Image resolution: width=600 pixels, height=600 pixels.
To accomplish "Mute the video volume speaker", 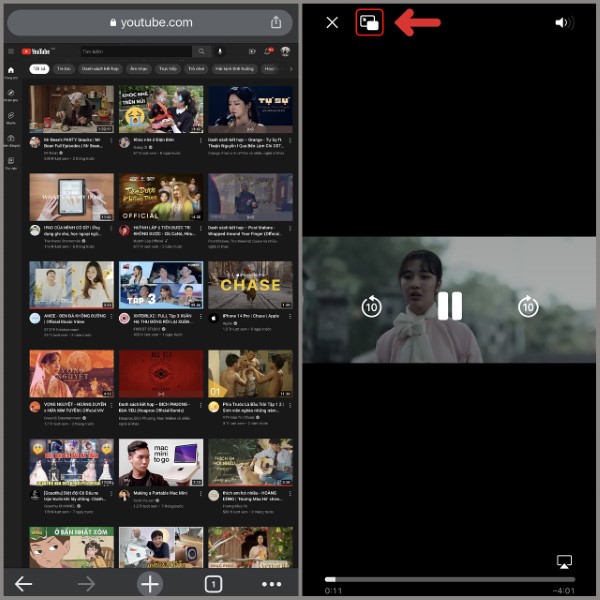I will click(x=565, y=22).
